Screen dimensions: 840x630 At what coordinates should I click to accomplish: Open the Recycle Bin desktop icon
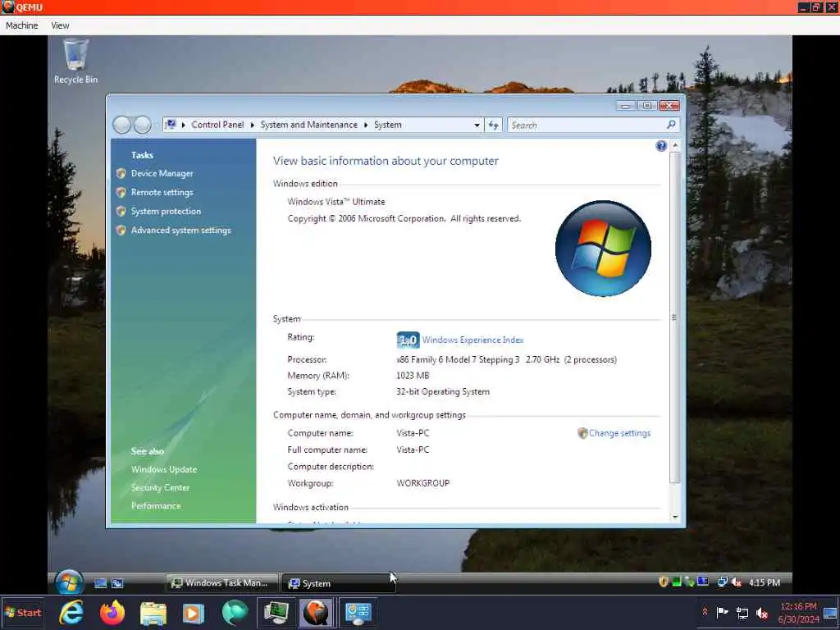click(75, 61)
